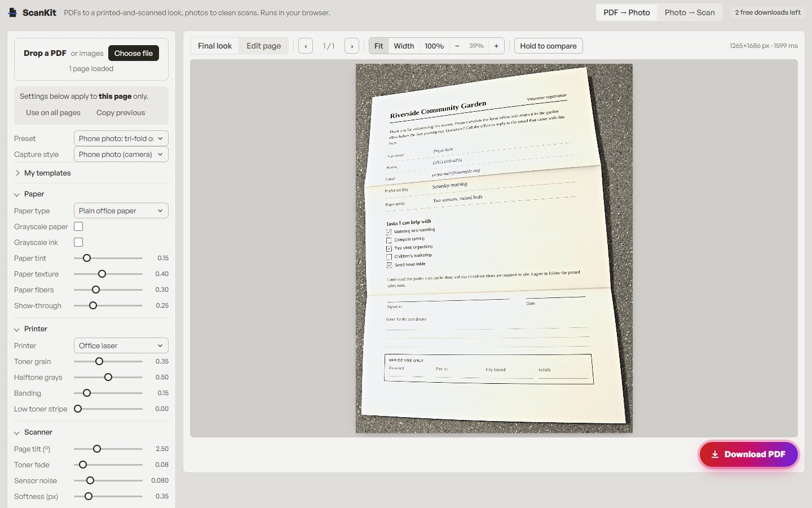The height and width of the screenshot is (508, 812).
Task: Open the Preset dropdown
Action: pyautogui.click(x=121, y=138)
